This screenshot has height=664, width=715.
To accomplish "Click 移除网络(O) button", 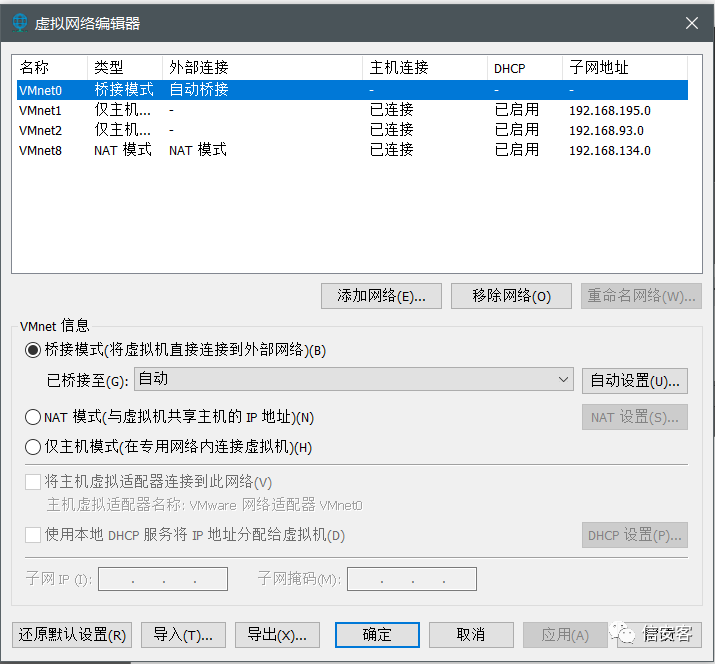I will click(x=511, y=296).
